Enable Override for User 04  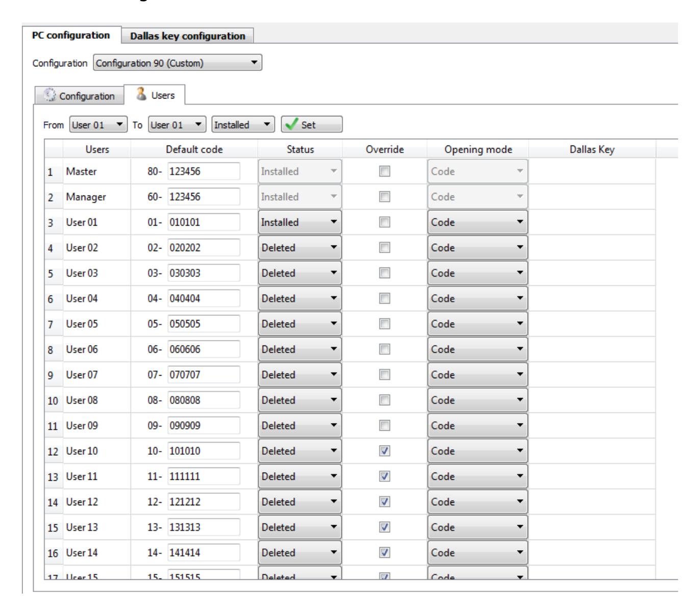pos(384,299)
